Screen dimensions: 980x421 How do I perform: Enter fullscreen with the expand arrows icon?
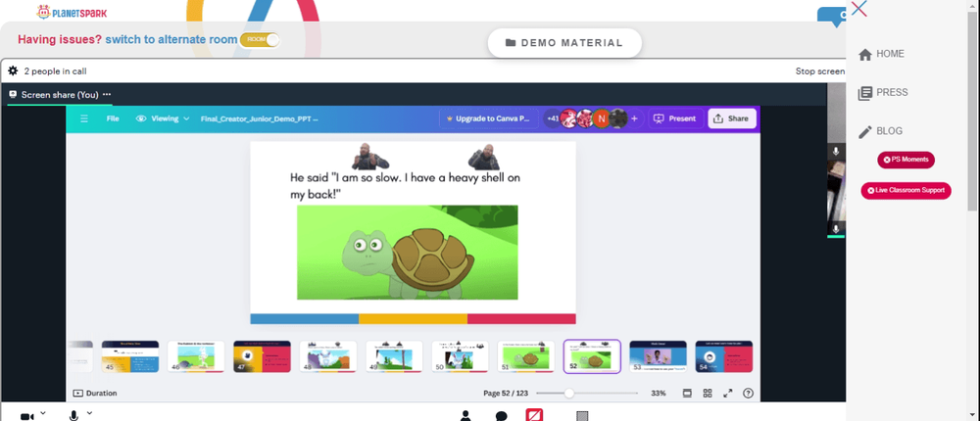(x=727, y=394)
